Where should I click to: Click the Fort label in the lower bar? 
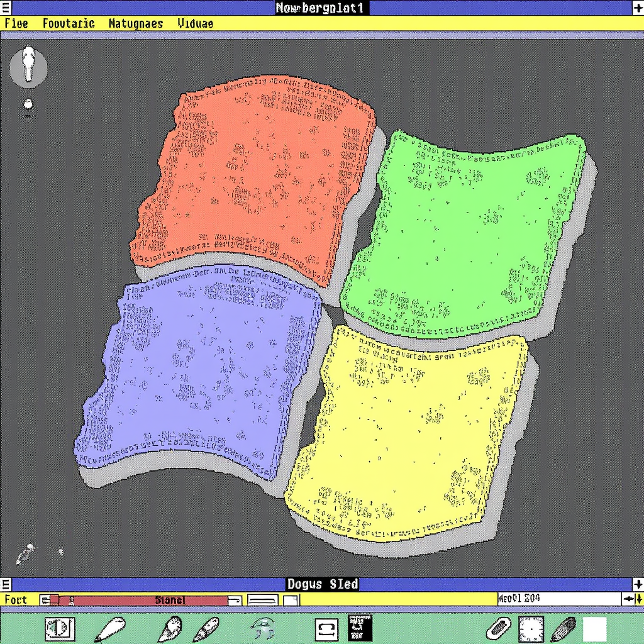(x=16, y=599)
